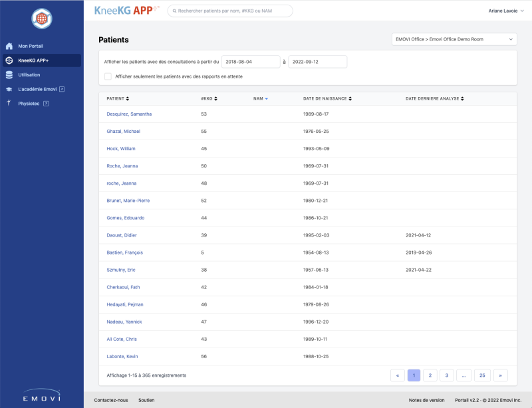The width and height of the screenshot is (532, 408).
Task: Open patient Roche, Jeanna with #KKG 50
Action: (x=122, y=166)
